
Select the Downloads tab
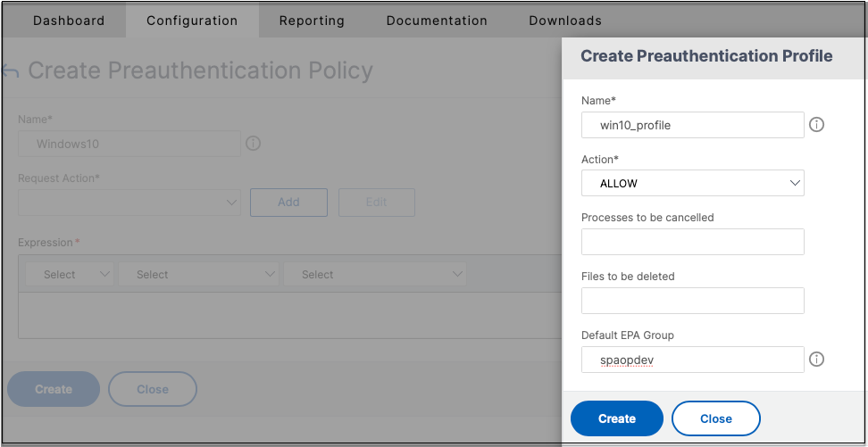point(565,21)
